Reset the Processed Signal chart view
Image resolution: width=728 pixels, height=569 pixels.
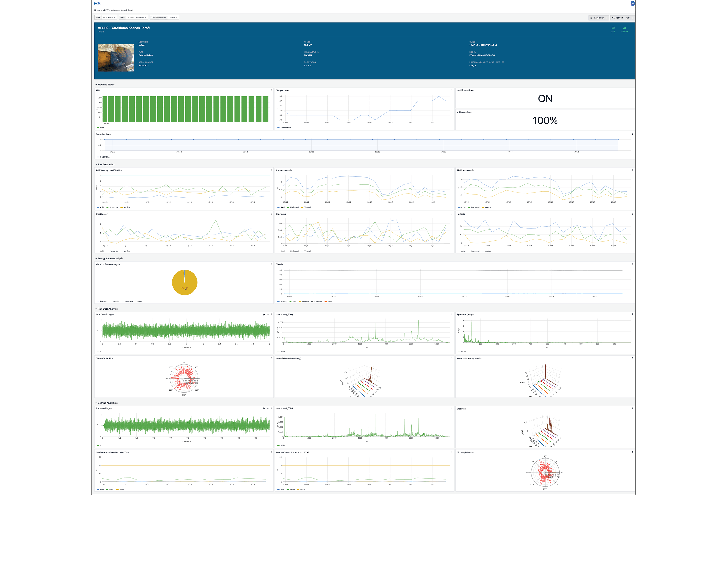(268, 408)
